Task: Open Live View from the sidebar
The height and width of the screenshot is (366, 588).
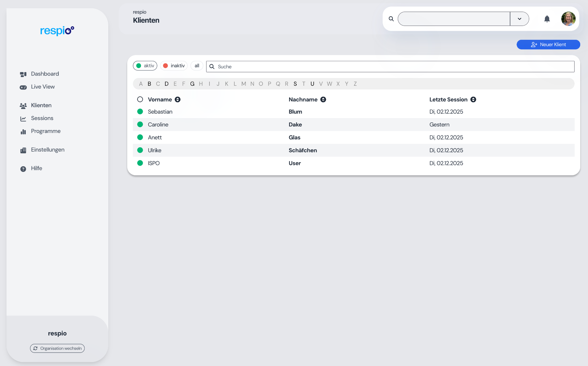Action: pyautogui.click(x=43, y=87)
